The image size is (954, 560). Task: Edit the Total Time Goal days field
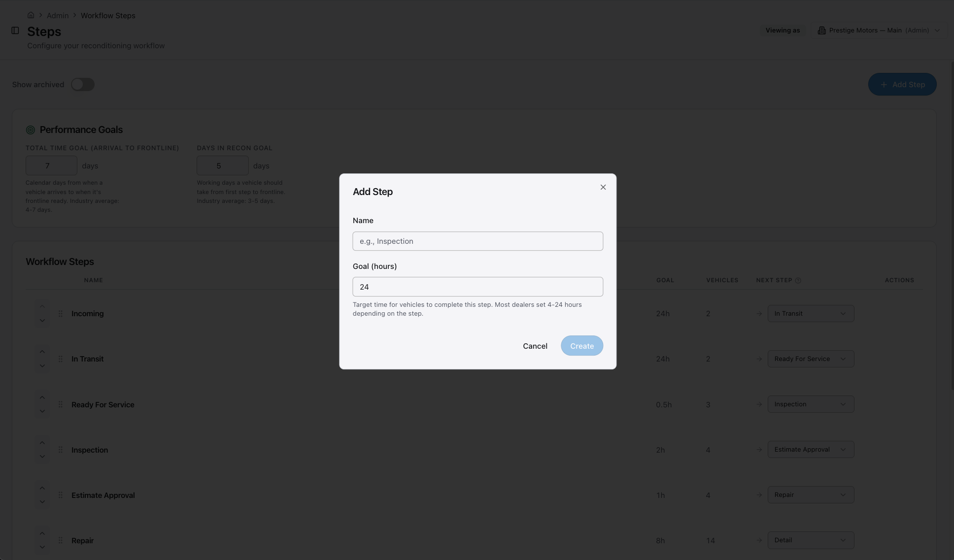click(x=51, y=166)
